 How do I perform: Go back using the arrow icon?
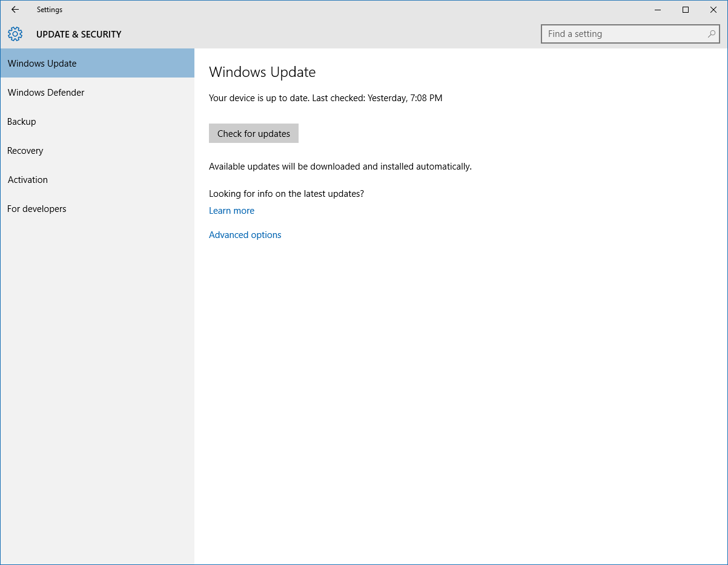tap(15, 10)
